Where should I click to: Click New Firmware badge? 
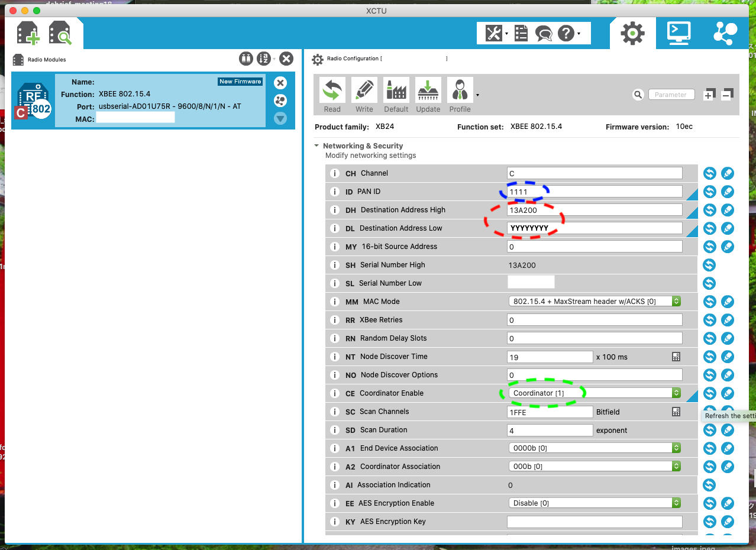tap(240, 82)
